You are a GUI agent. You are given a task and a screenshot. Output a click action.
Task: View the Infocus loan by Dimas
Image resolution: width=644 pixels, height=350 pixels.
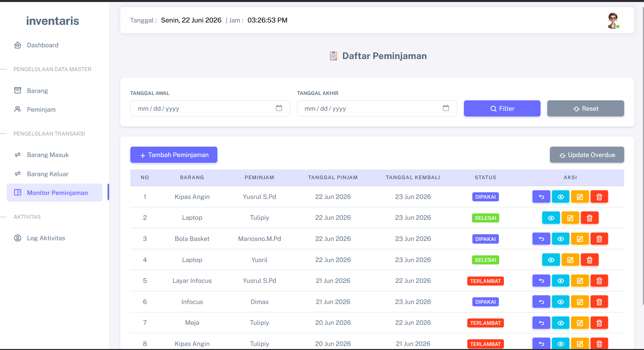point(561,302)
